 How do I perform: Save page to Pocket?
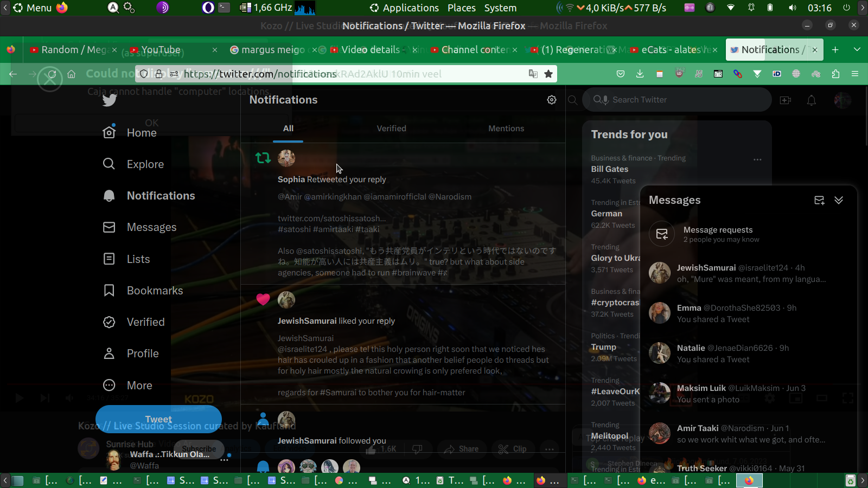[621, 74]
